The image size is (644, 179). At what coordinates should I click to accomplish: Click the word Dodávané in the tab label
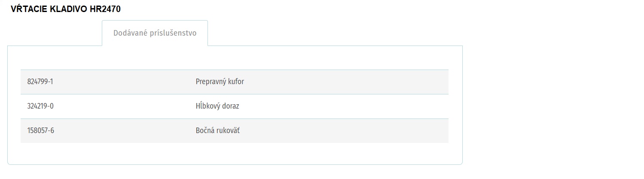click(130, 33)
